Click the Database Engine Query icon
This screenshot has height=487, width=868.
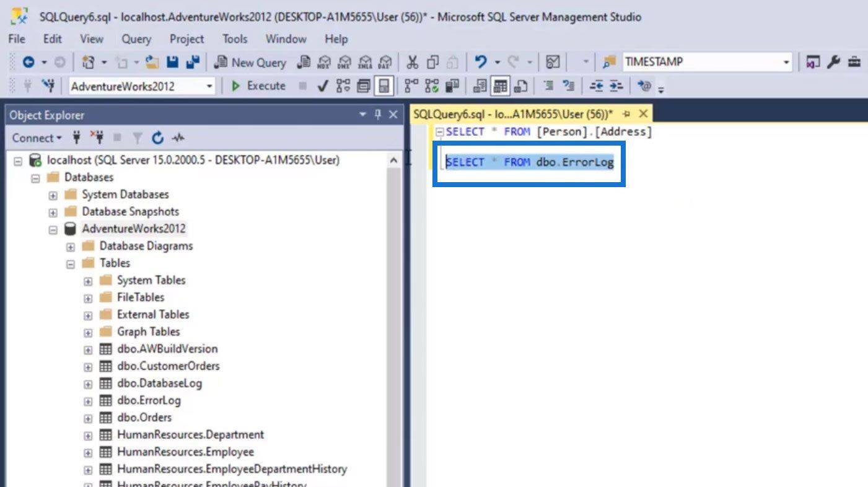tap(304, 62)
